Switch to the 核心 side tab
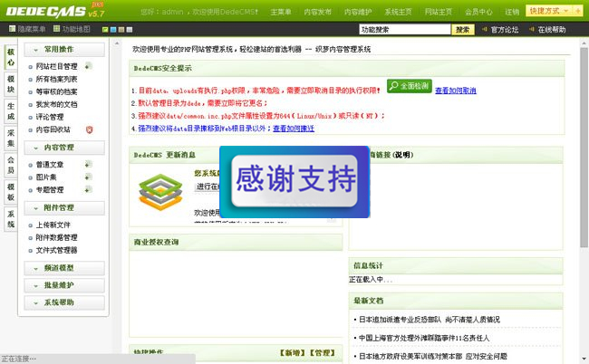 point(11,57)
